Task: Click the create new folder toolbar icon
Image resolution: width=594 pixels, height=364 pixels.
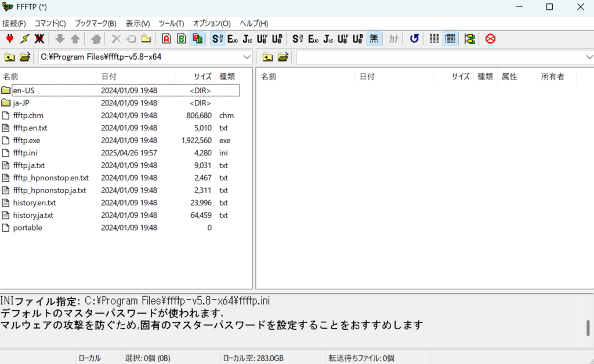Action: (x=146, y=39)
